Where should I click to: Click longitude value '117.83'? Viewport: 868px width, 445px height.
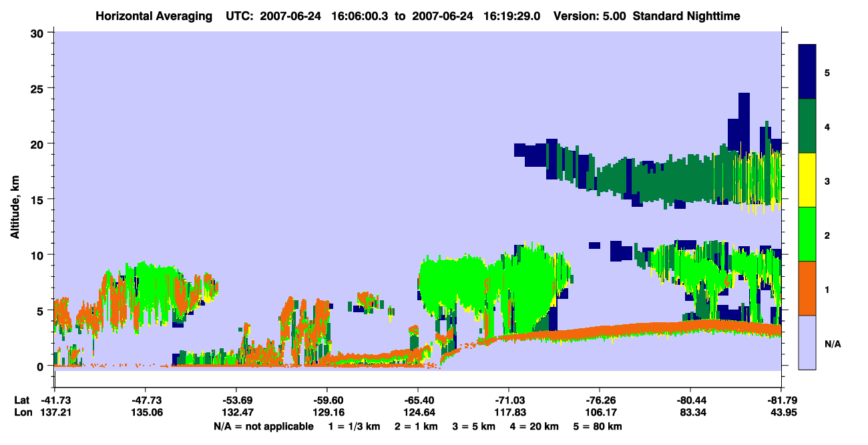pos(509,412)
